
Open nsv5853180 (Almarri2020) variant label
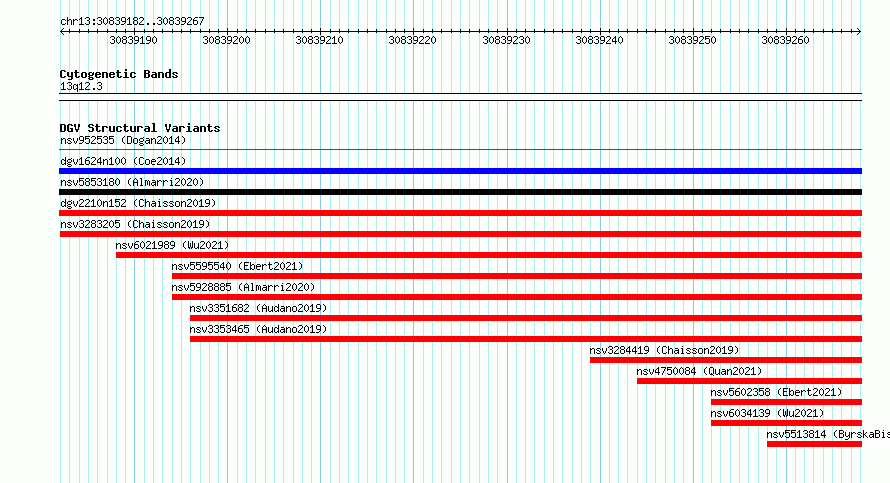(132, 182)
